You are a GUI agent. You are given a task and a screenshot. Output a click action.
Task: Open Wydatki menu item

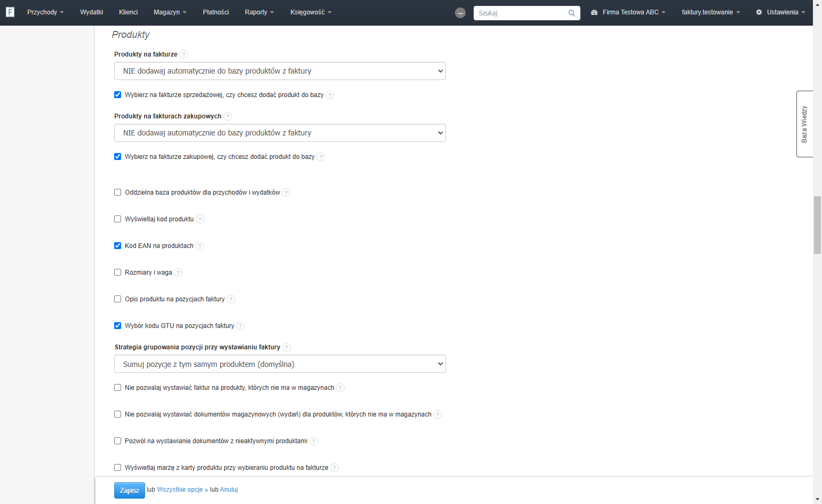[x=92, y=12]
